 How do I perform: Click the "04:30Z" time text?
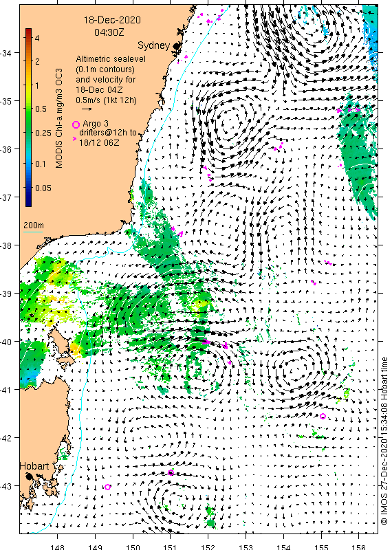pyautogui.click(x=109, y=32)
